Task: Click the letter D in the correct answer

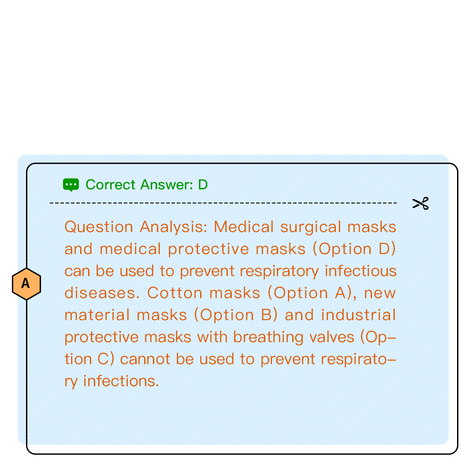Action: (203, 185)
